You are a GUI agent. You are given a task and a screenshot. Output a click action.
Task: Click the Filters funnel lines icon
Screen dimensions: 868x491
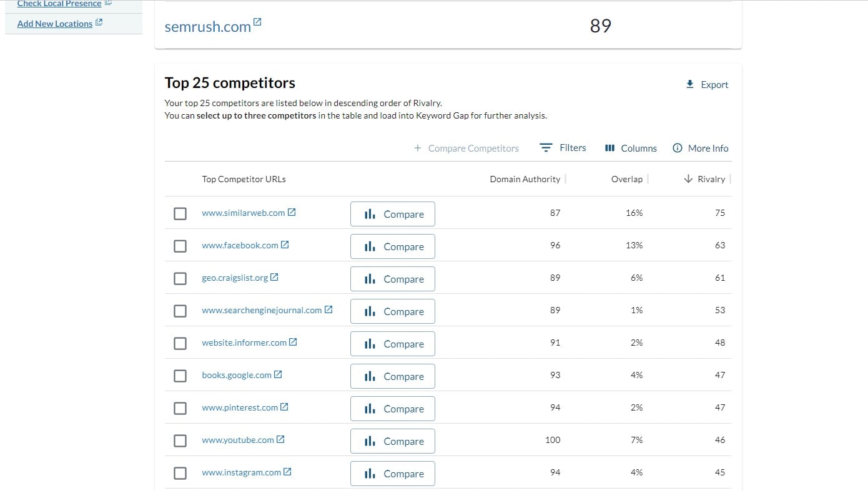(546, 148)
